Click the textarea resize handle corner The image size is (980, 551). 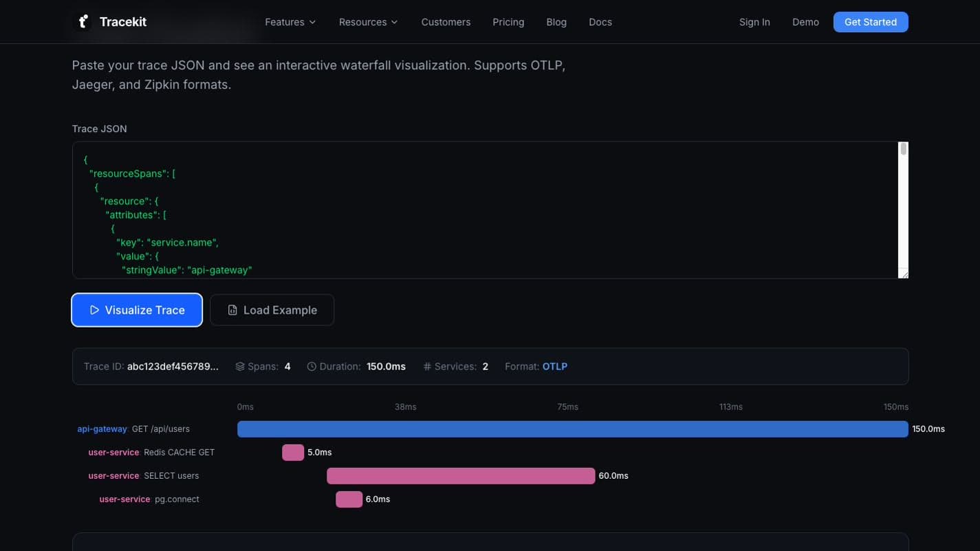(x=904, y=274)
